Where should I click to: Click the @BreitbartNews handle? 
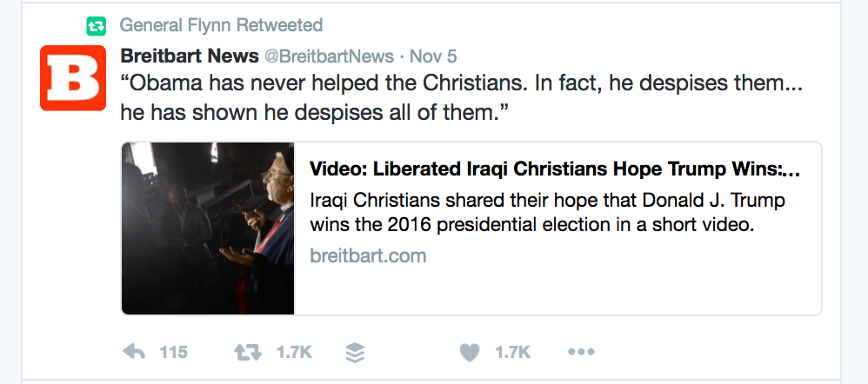pos(328,56)
